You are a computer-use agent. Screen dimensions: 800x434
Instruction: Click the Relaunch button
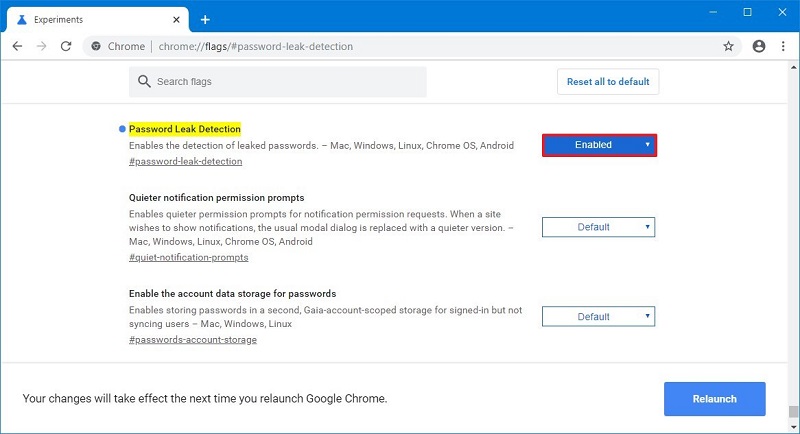714,399
